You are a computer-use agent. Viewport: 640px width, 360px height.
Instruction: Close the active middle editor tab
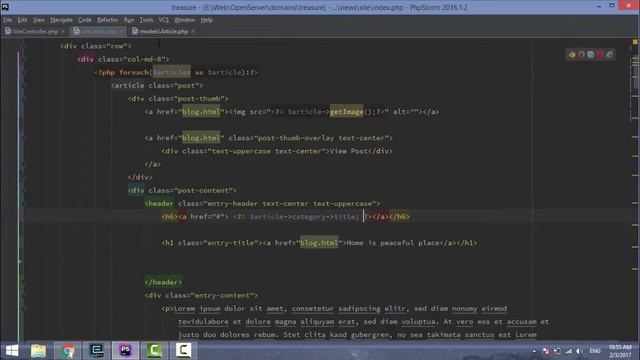(x=121, y=31)
